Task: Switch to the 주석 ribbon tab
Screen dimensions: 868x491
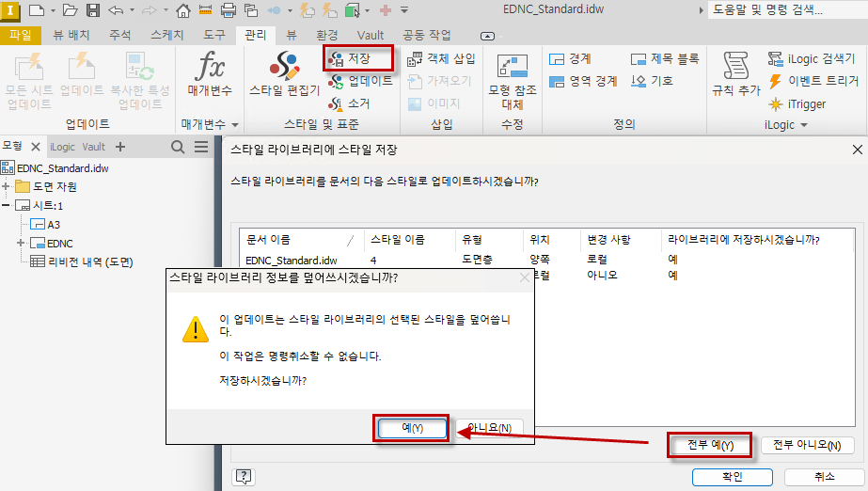Action: (119, 35)
